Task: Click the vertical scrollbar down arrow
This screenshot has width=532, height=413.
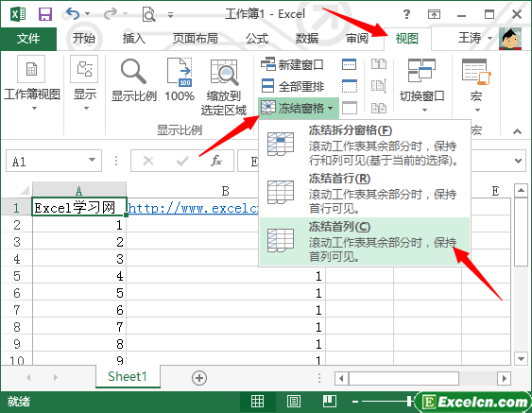Action: (x=521, y=358)
